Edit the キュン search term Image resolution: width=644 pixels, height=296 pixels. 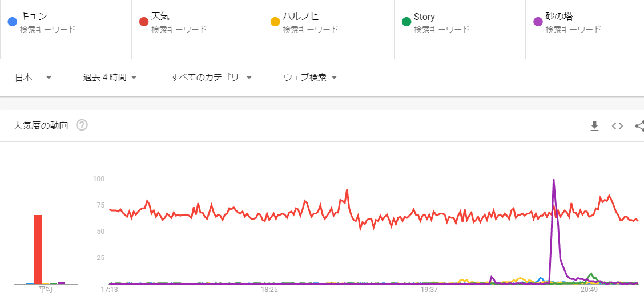[x=34, y=17]
